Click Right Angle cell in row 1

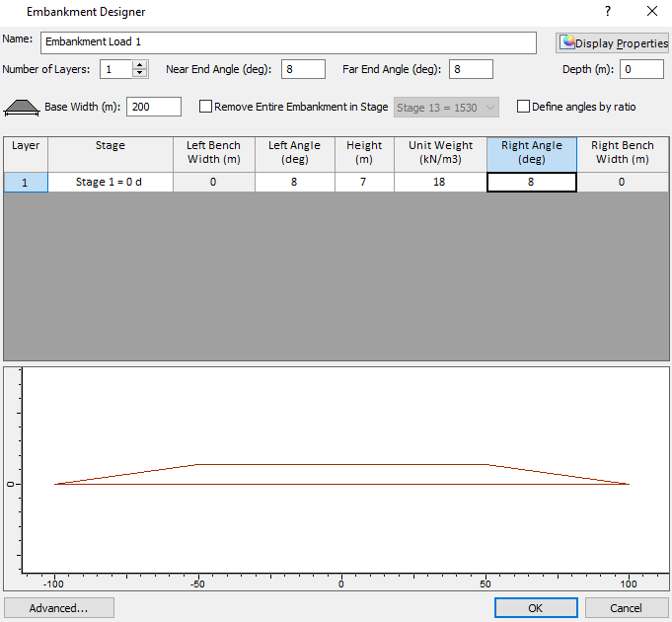click(532, 183)
